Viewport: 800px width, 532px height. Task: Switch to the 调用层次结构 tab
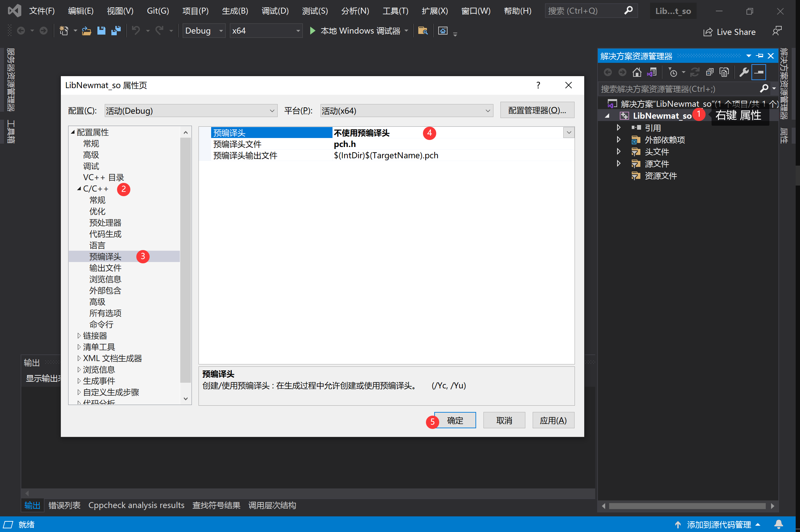click(x=272, y=505)
